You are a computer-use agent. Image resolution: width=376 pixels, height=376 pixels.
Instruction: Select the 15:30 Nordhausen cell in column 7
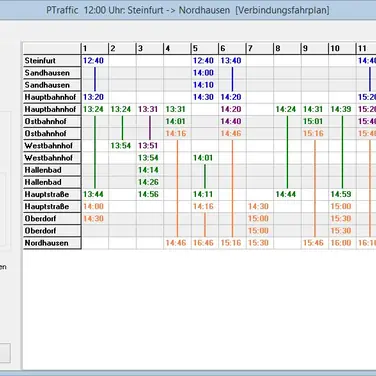pyautogui.click(x=260, y=243)
